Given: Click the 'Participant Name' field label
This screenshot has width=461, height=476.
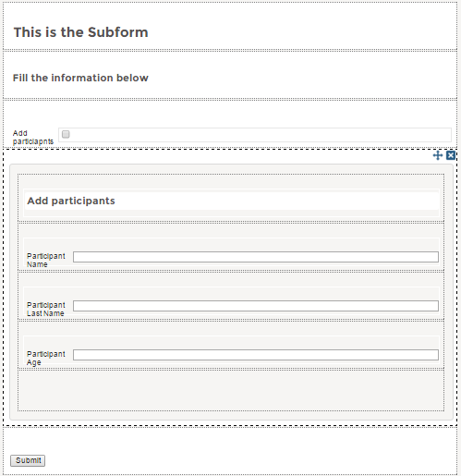Looking at the screenshot, I should [x=46, y=260].
